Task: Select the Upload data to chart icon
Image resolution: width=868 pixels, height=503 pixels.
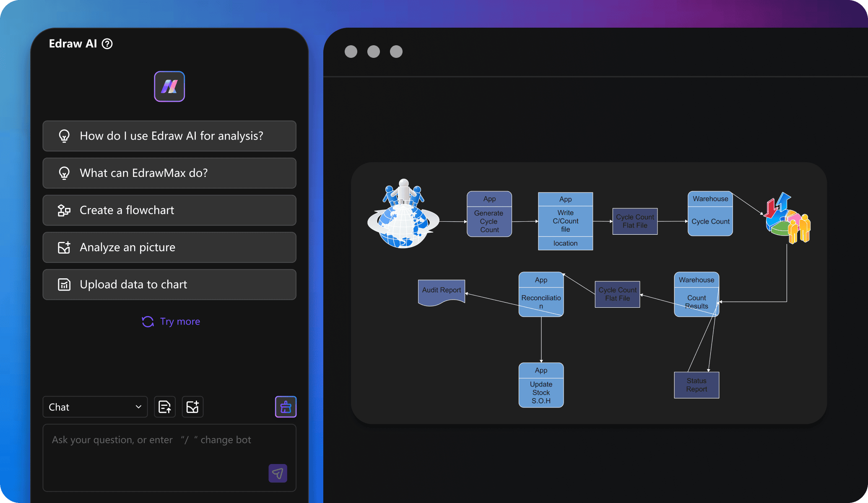Action: (x=64, y=285)
